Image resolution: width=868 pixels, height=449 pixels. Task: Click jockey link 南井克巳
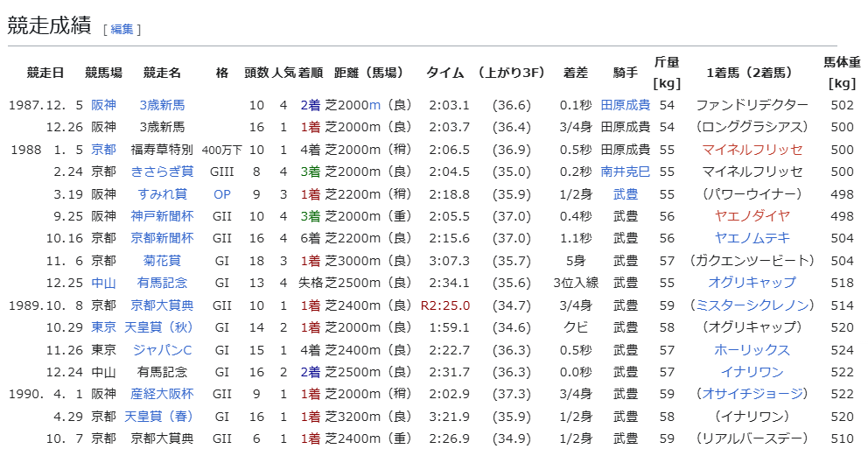tap(625, 172)
